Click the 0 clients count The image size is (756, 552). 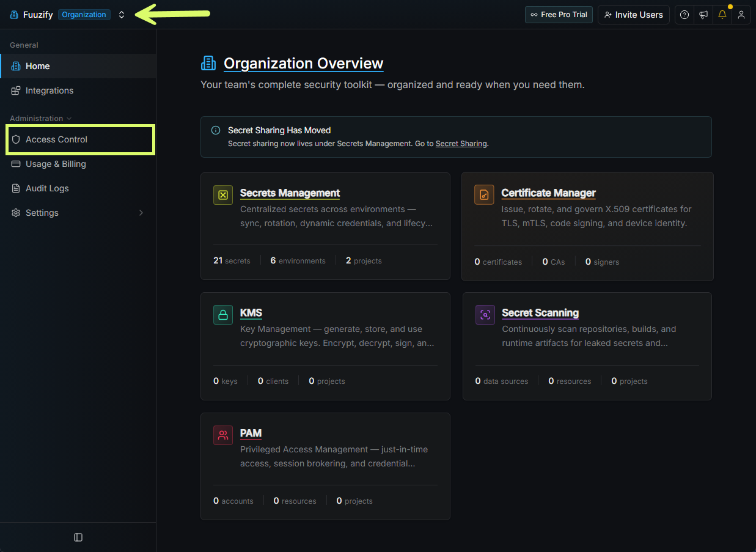point(273,381)
